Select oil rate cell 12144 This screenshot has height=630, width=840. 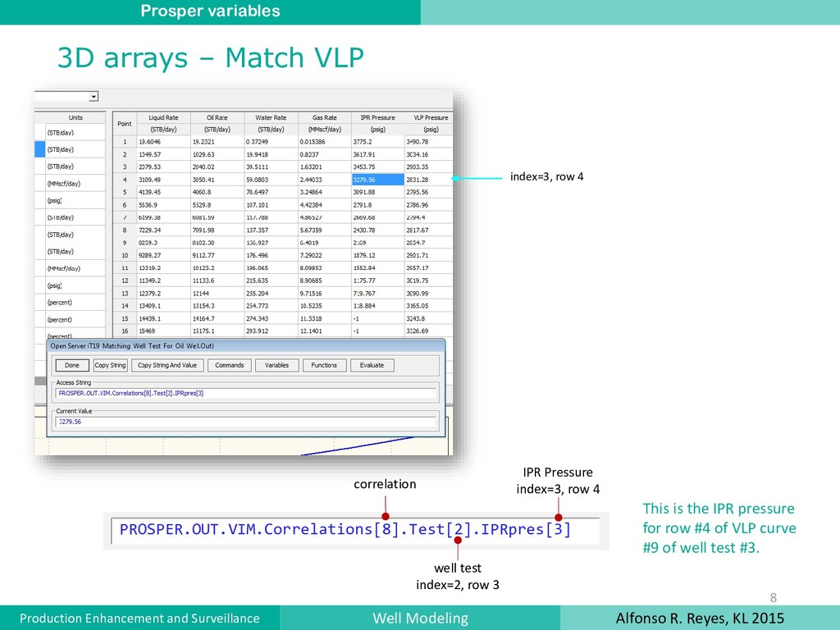pos(217,293)
